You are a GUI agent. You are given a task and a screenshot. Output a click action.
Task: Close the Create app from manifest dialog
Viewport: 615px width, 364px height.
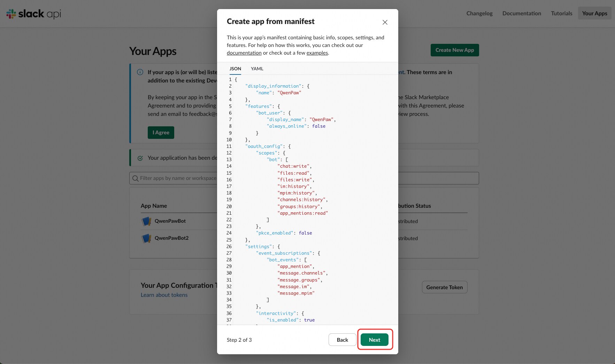385,22
